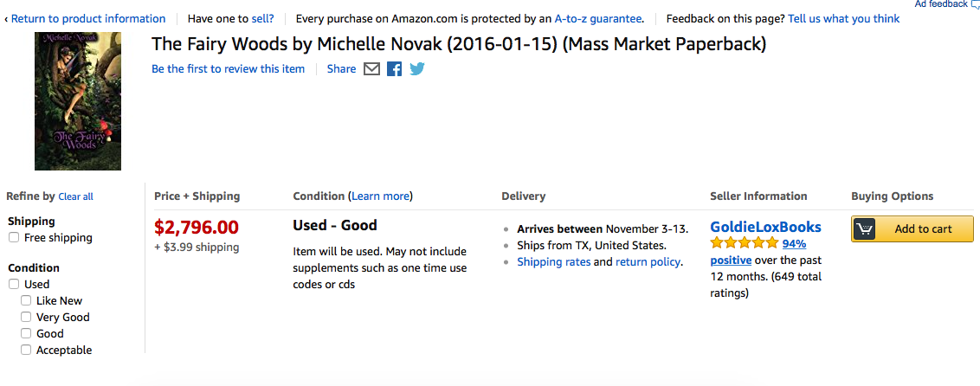Open the A-to-z guarantee link
Image resolution: width=980 pixels, height=386 pixels.
tap(598, 18)
